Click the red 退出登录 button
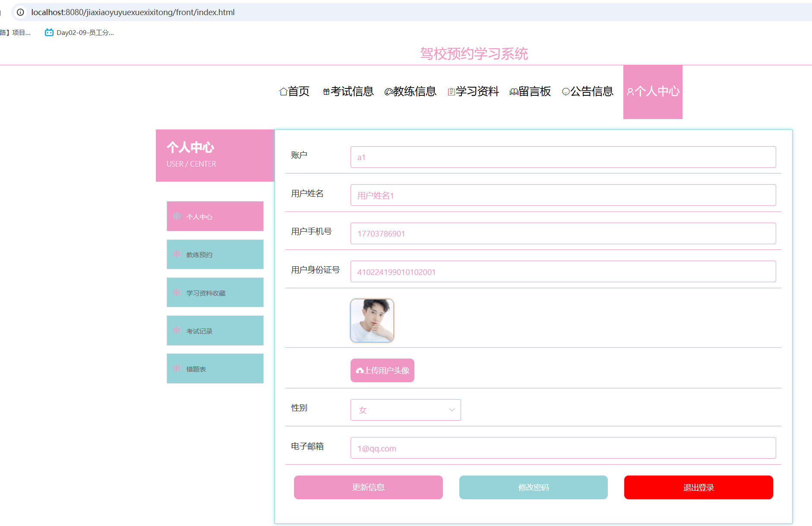812x526 pixels. pos(698,488)
